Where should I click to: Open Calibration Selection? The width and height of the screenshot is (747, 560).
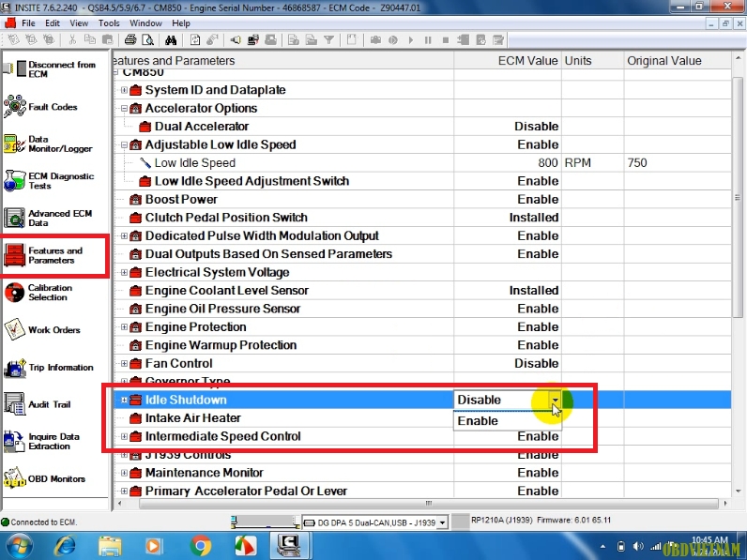coord(38,293)
